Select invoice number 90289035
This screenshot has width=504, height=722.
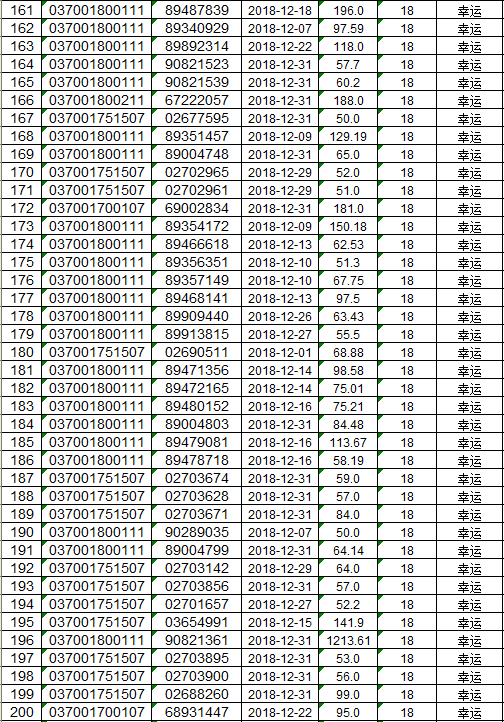point(197,532)
